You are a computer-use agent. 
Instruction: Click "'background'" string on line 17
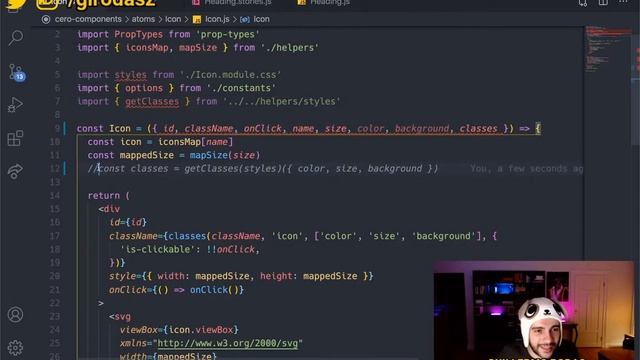coord(443,236)
